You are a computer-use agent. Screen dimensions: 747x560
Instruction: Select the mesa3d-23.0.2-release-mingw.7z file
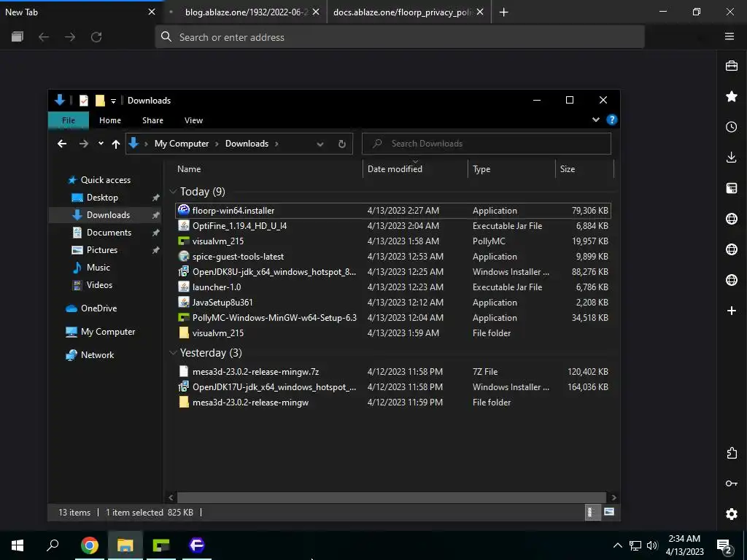(393, 371)
